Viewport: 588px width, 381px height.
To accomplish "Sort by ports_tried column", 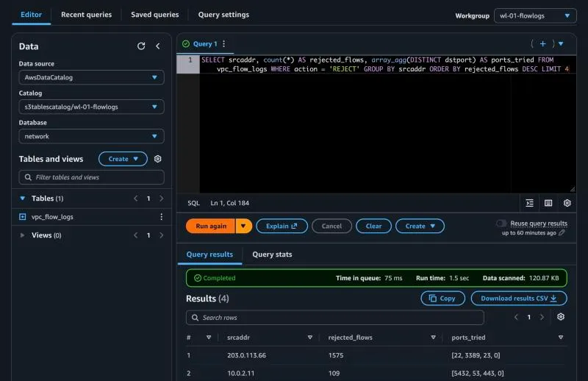I will coord(561,338).
